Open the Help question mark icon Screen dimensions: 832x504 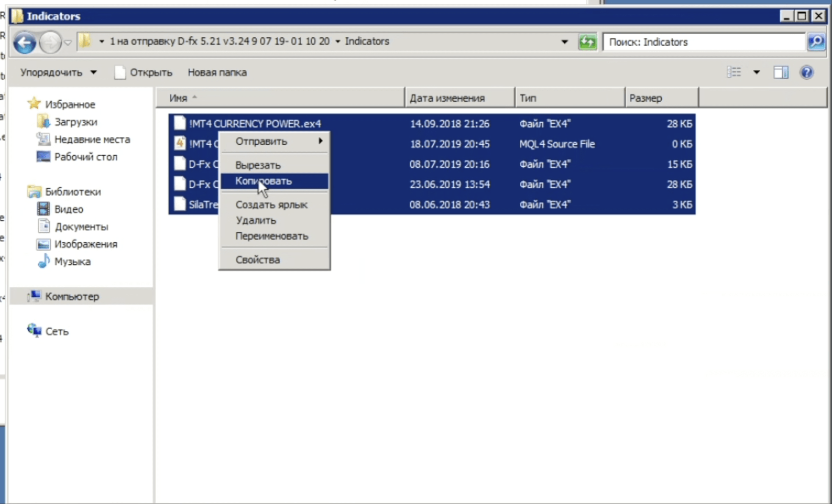(x=807, y=72)
